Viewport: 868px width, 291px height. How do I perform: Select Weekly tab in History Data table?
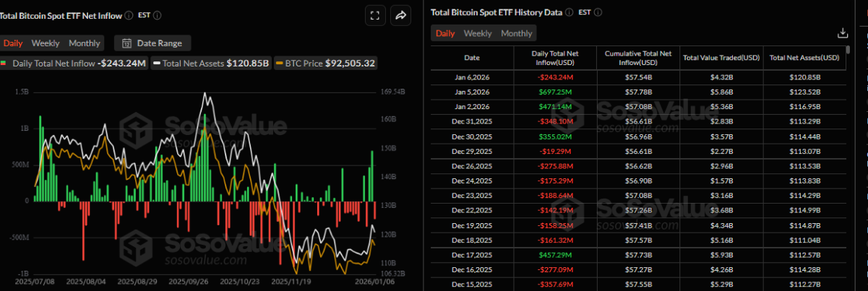click(x=477, y=33)
